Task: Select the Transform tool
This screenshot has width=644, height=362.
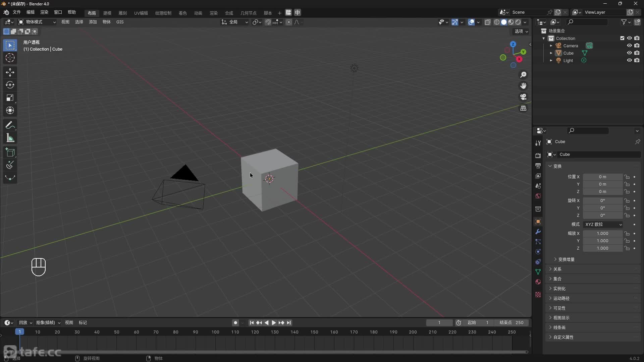Action: 10,111
